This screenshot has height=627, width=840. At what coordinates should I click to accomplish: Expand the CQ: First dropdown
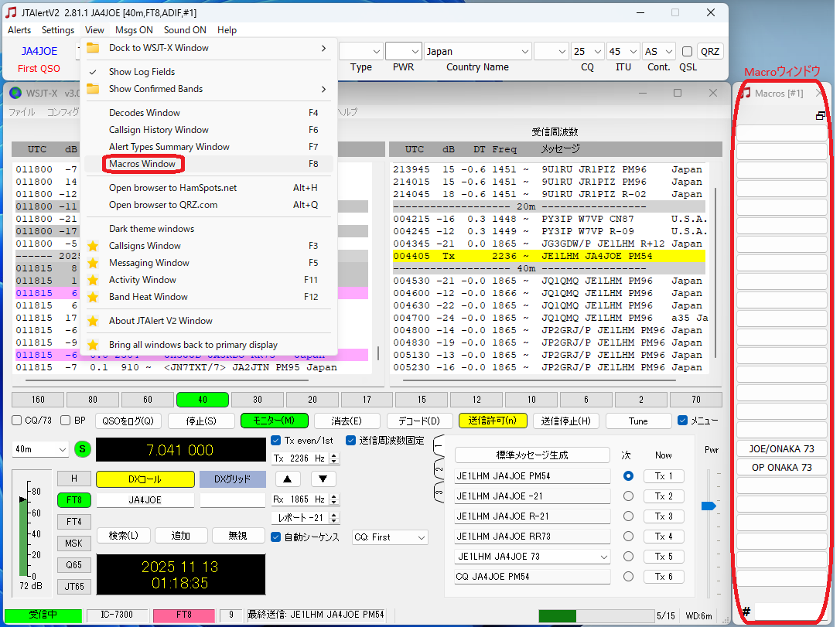pos(390,537)
